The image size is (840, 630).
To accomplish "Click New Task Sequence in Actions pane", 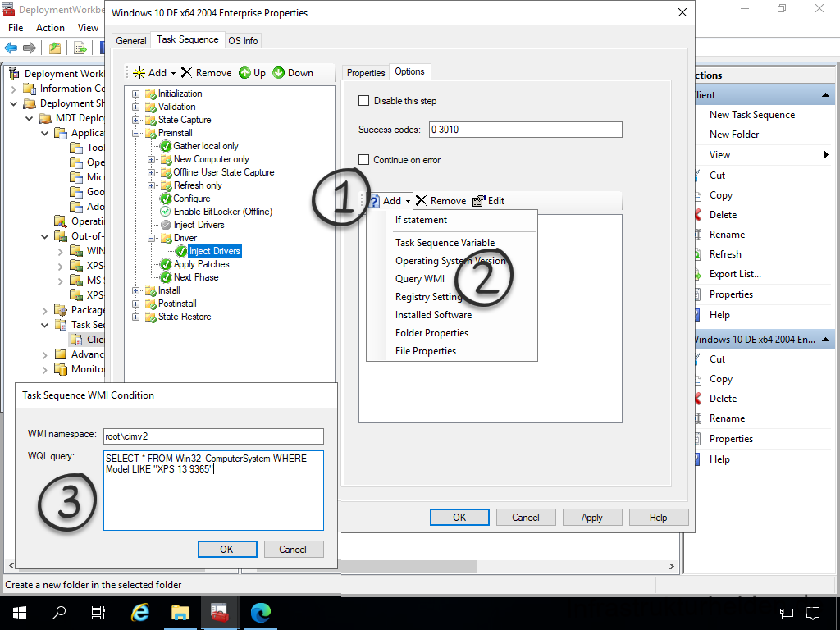I will [752, 115].
